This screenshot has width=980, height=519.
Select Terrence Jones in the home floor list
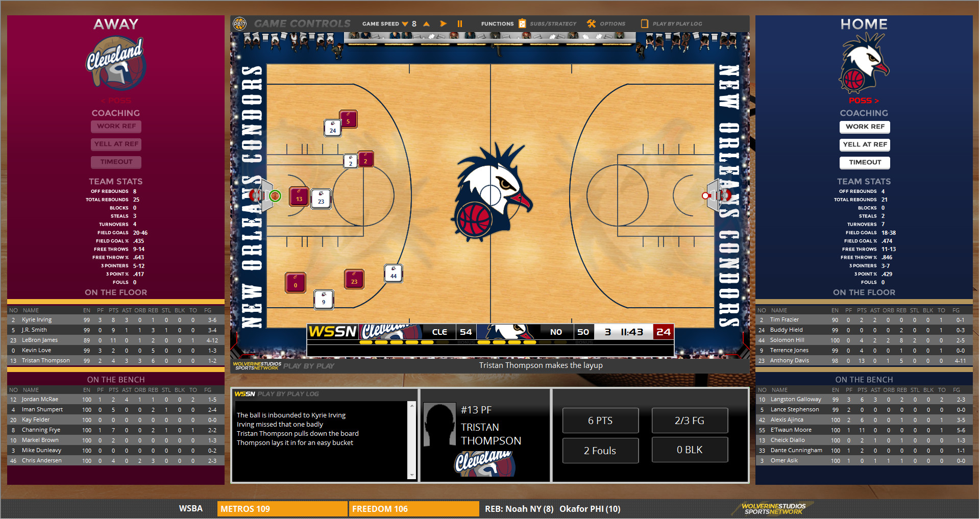pyautogui.click(x=864, y=351)
